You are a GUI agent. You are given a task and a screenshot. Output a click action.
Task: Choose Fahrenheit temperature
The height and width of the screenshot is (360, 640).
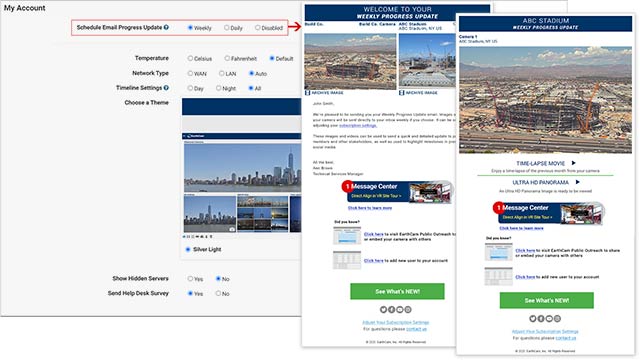pyautogui.click(x=227, y=58)
